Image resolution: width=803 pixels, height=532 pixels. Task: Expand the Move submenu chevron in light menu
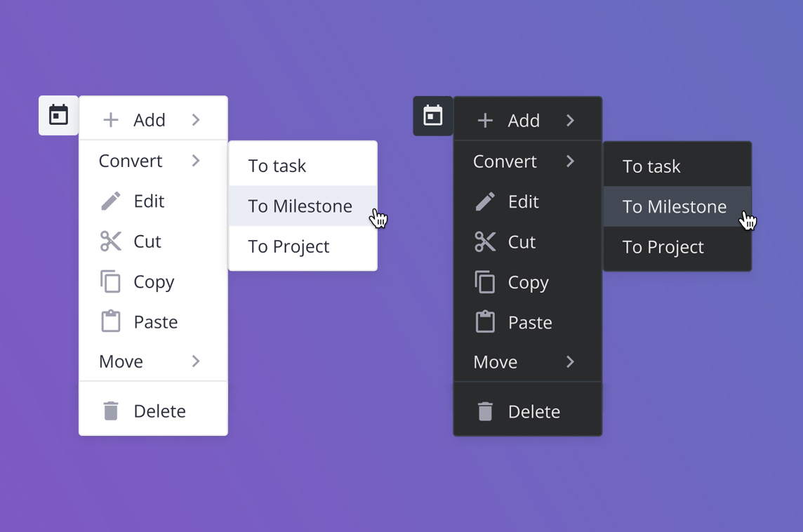[196, 361]
